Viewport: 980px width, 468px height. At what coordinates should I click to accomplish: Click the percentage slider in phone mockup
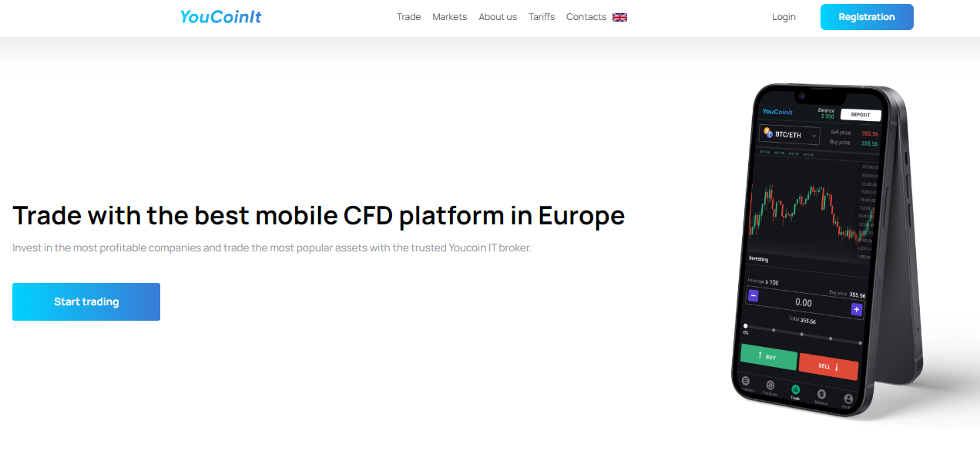(x=802, y=333)
